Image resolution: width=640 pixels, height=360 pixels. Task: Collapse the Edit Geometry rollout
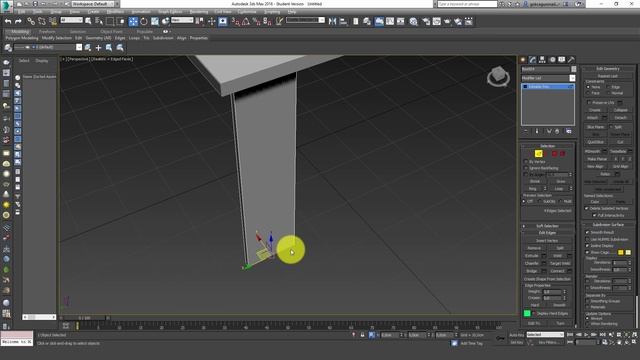click(x=608, y=69)
